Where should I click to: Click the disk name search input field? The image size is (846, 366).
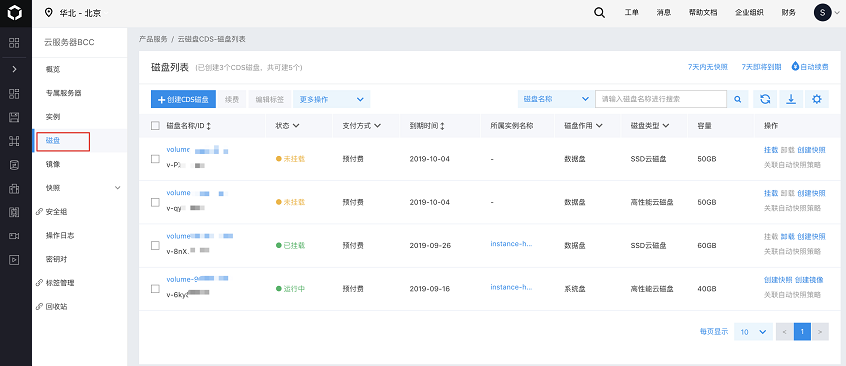point(661,99)
